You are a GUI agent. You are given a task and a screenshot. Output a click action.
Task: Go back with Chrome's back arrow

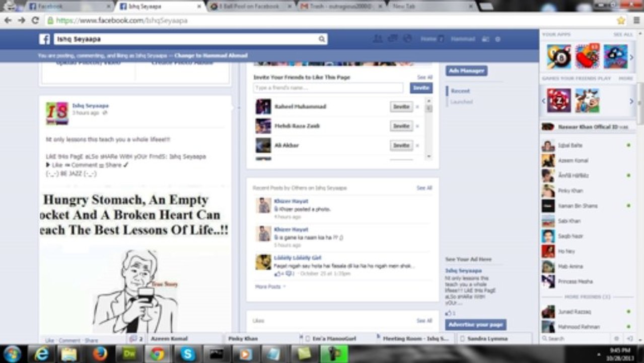pos(8,21)
